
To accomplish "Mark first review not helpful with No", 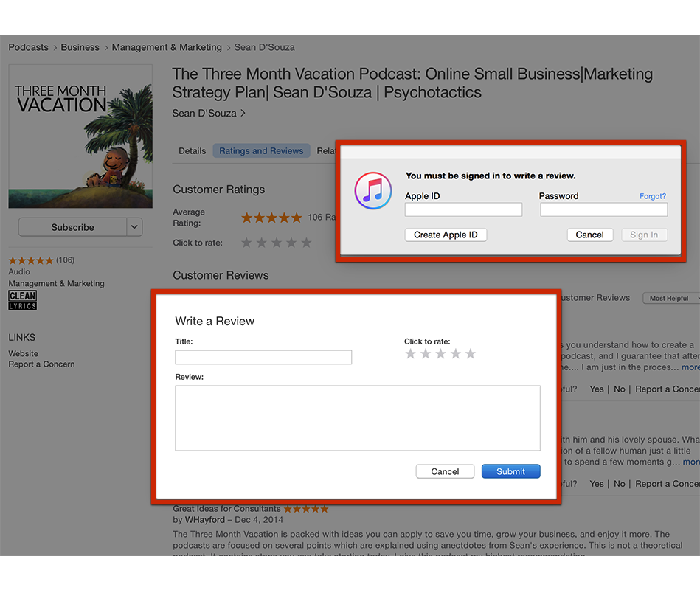I will [x=619, y=389].
